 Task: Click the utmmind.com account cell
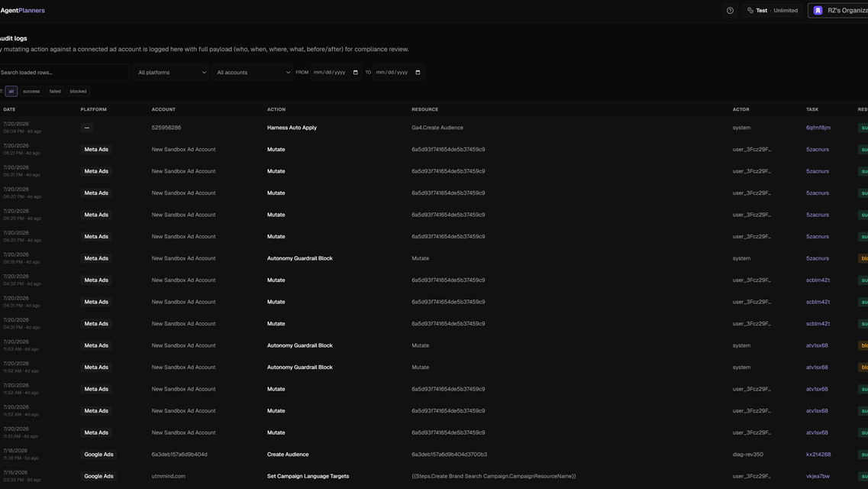tap(168, 476)
